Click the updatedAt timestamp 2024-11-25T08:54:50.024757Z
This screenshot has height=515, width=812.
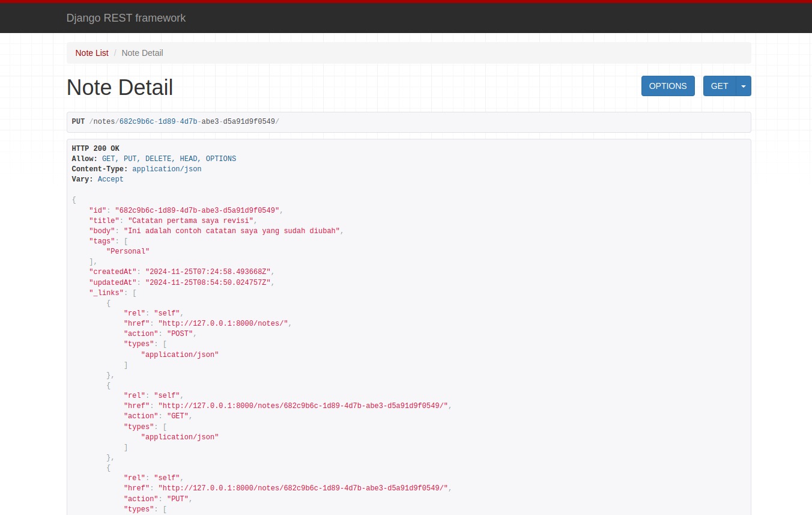tap(208, 282)
